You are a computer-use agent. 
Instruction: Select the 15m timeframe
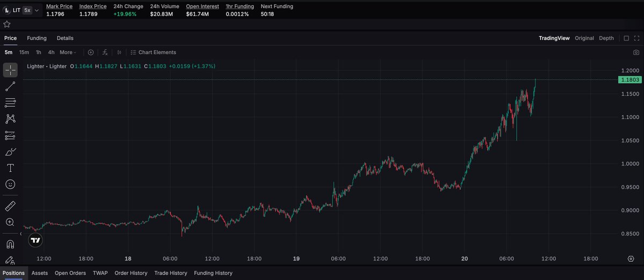tap(24, 53)
